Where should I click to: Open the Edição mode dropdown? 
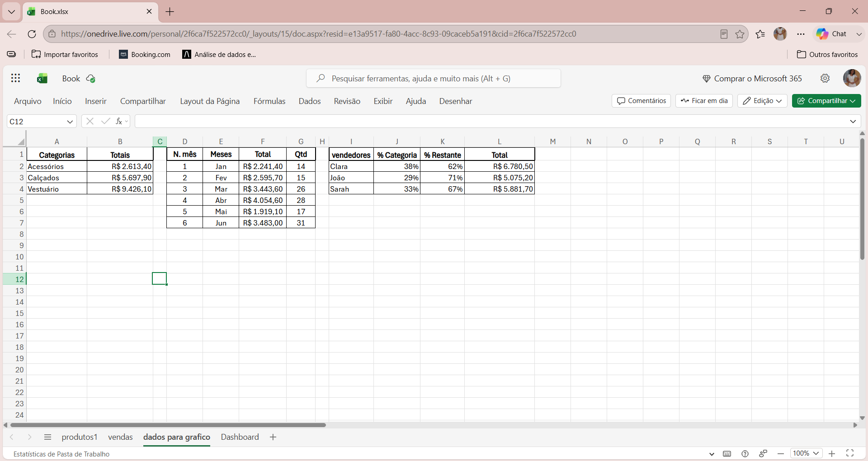[x=762, y=101]
